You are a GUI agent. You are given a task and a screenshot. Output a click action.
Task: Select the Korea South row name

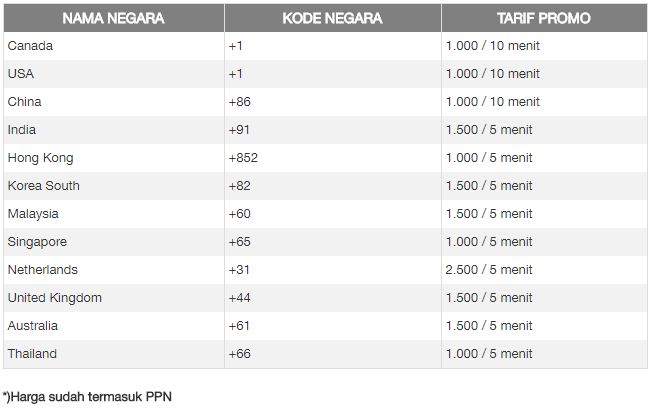[x=44, y=186]
